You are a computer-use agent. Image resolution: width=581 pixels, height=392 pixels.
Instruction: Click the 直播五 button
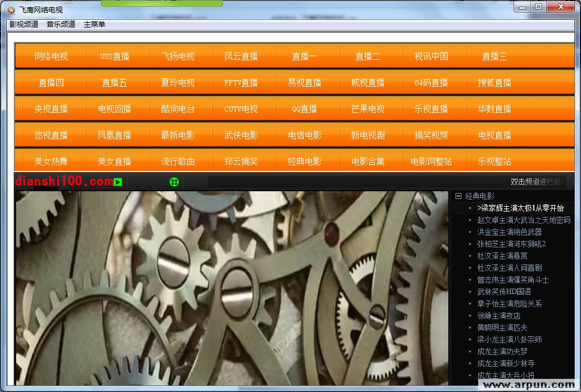115,82
